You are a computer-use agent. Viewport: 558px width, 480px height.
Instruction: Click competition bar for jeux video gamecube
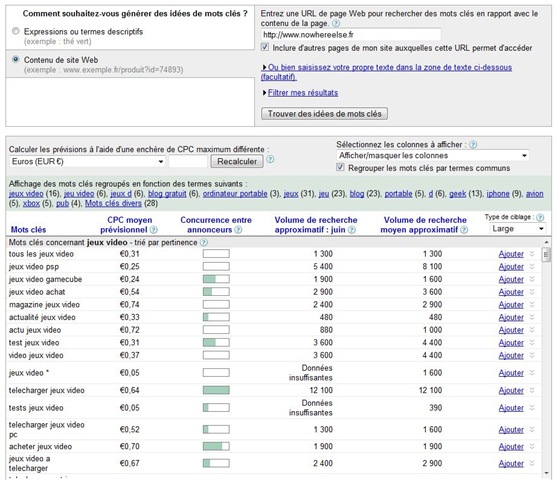pos(216,279)
